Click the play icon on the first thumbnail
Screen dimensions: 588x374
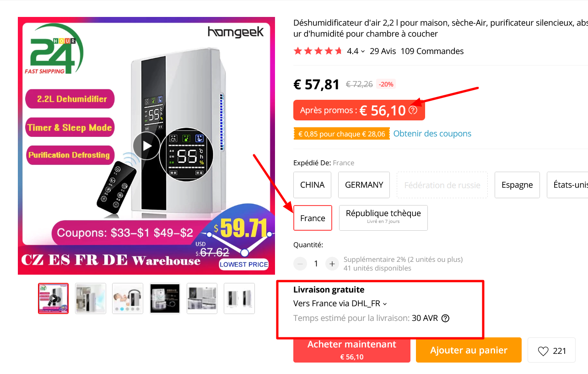pyautogui.click(x=53, y=298)
